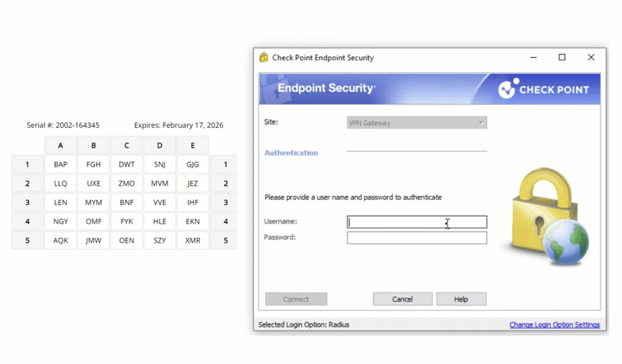The width and height of the screenshot is (622, 364).
Task: Click the Authentication section heading
Action: pos(291,152)
